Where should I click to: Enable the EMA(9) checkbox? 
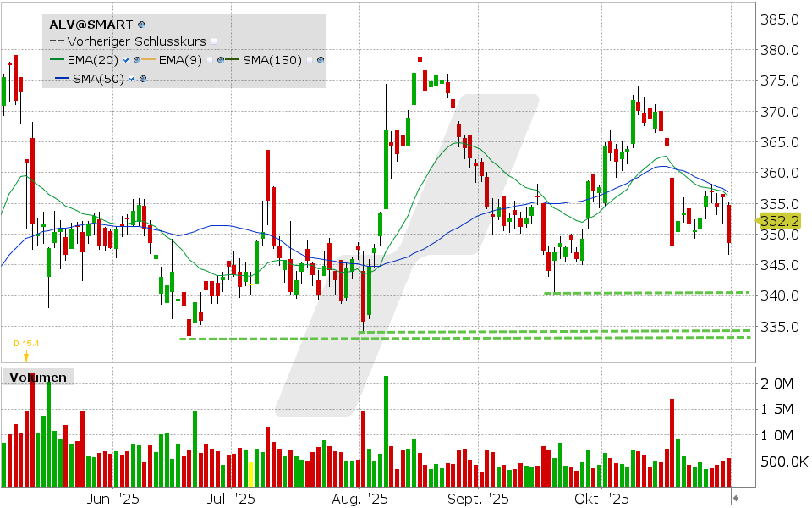(x=209, y=59)
